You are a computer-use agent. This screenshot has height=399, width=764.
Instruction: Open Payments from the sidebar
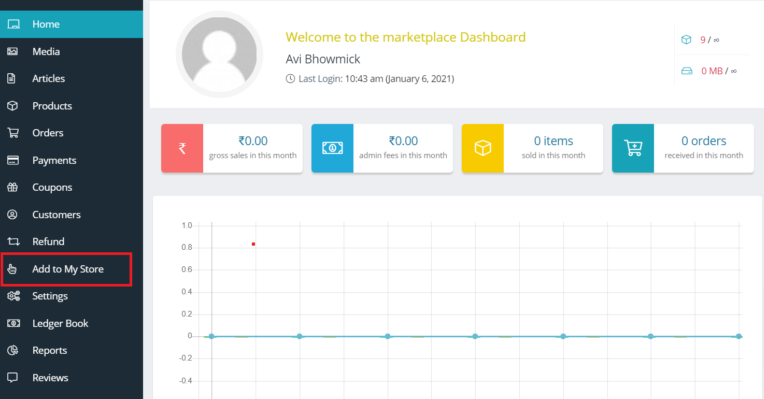[72, 160]
